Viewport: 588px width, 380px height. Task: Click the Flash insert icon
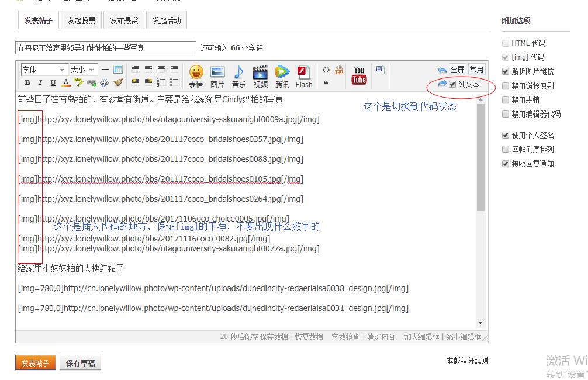coord(303,76)
